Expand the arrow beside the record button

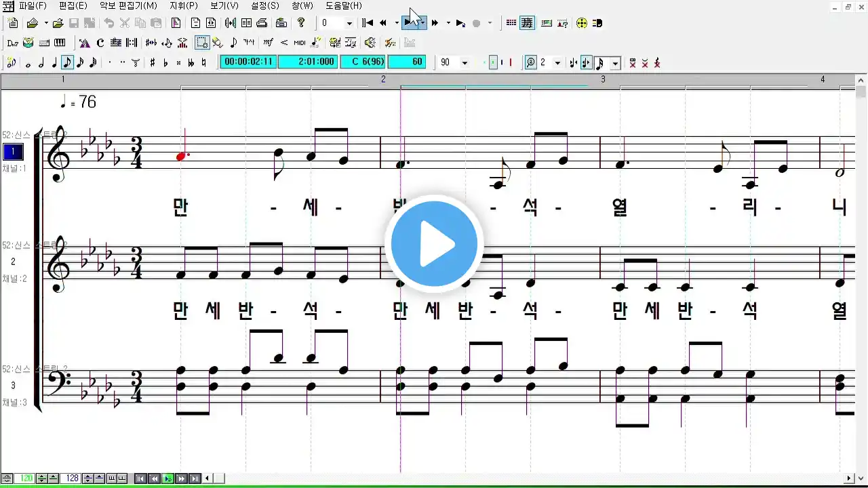pos(490,23)
